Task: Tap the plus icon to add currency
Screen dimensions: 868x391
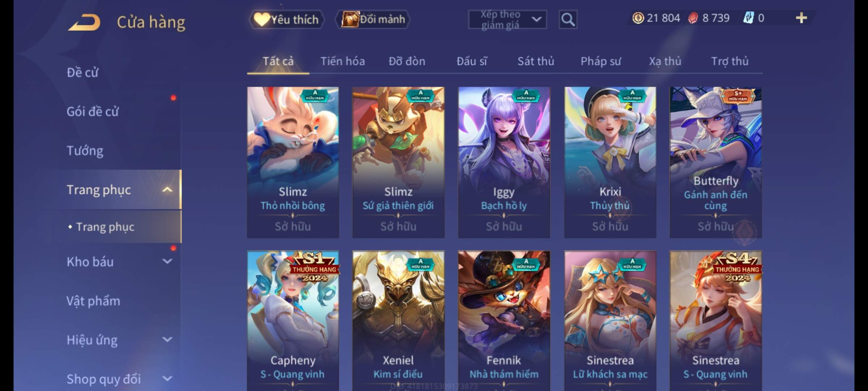Action: click(801, 18)
